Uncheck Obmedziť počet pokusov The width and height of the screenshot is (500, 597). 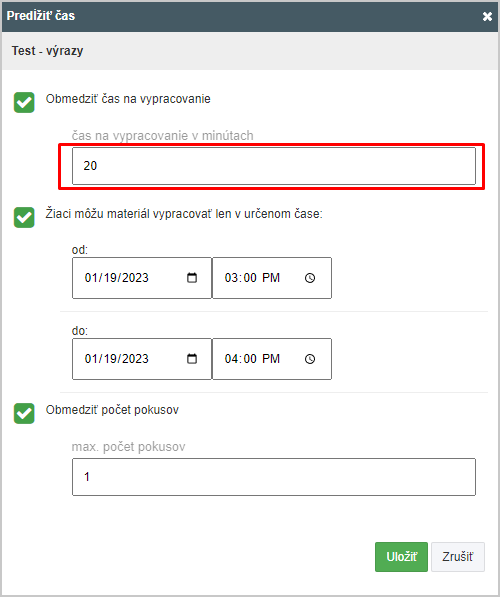[x=24, y=413]
